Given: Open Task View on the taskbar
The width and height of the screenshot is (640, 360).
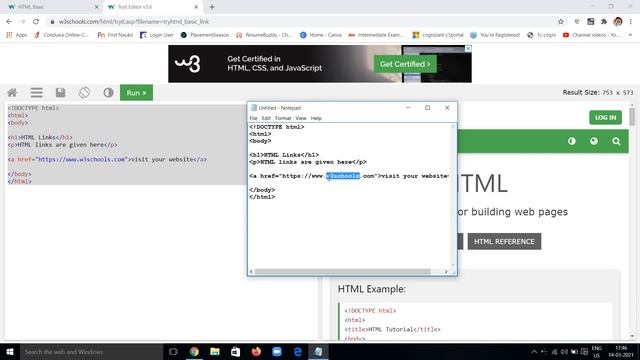Looking at the screenshot, I should click(x=173, y=352).
